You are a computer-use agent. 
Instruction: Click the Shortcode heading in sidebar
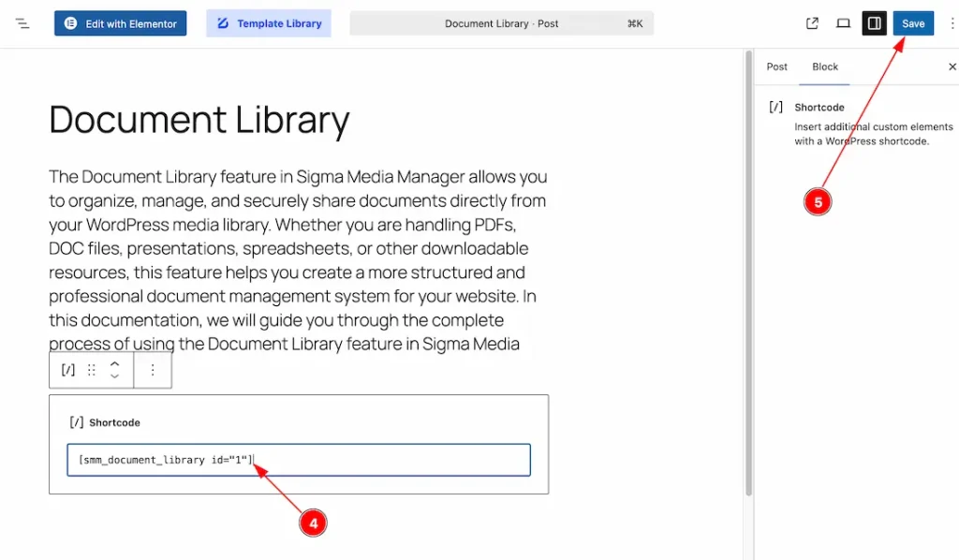tap(819, 107)
